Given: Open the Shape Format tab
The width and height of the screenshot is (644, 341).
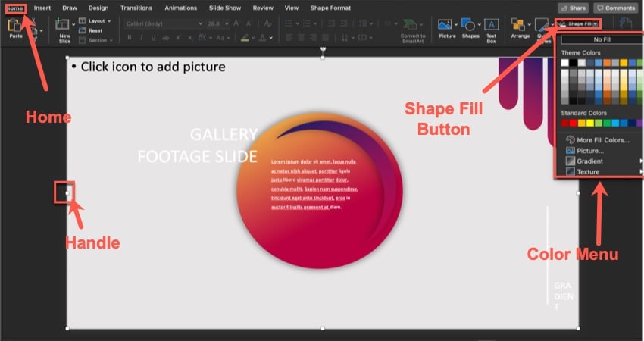Looking at the screenshot, I should coord(330,8).
